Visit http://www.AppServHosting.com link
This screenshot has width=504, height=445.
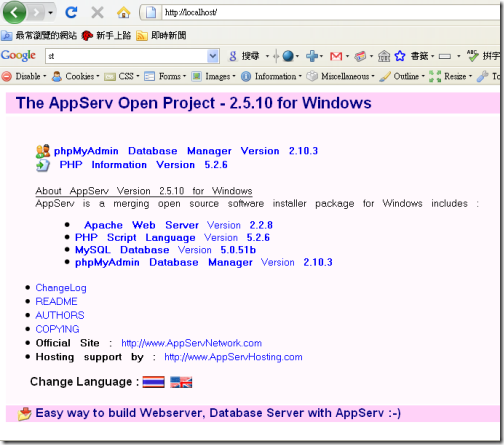pyautogui.click(x=233, y=357)
